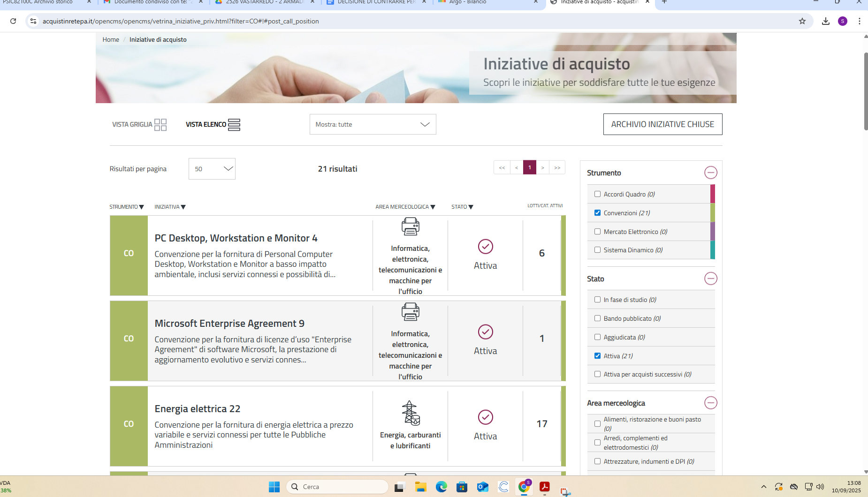Go to the Home breadcrumb link
Image resolution: width=868 pixels, height=497 pixels.
111,39
